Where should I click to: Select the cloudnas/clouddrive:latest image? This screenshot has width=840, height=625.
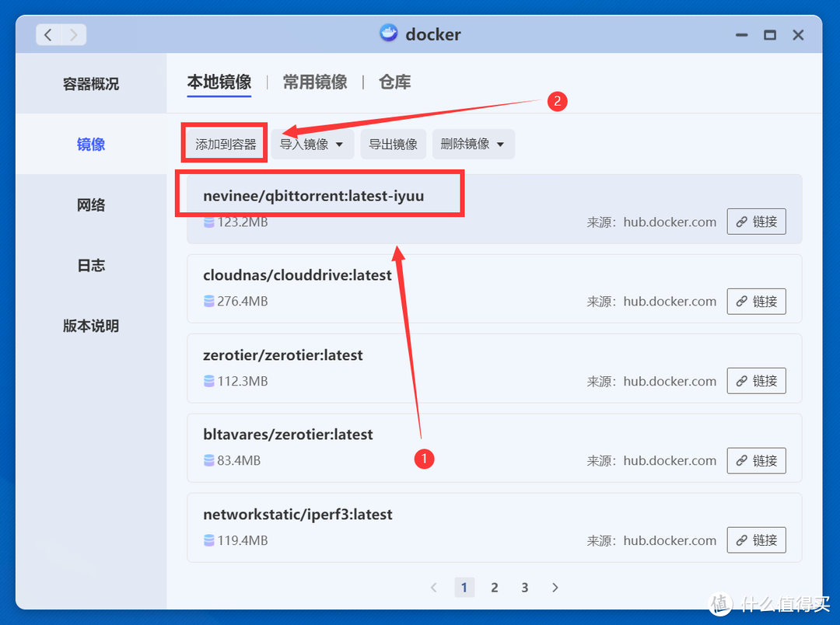tap(494, 288)
